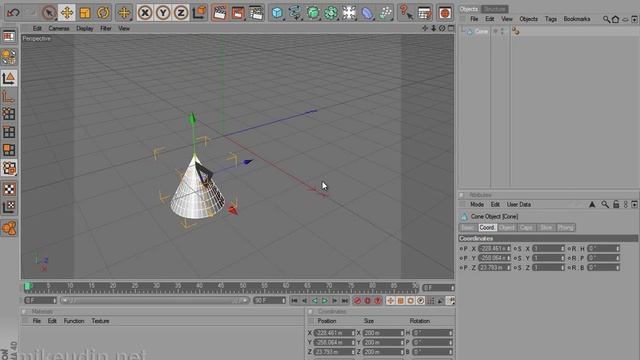
Task: Activate the Move tool in top toolbar
Action: [67, 13]
